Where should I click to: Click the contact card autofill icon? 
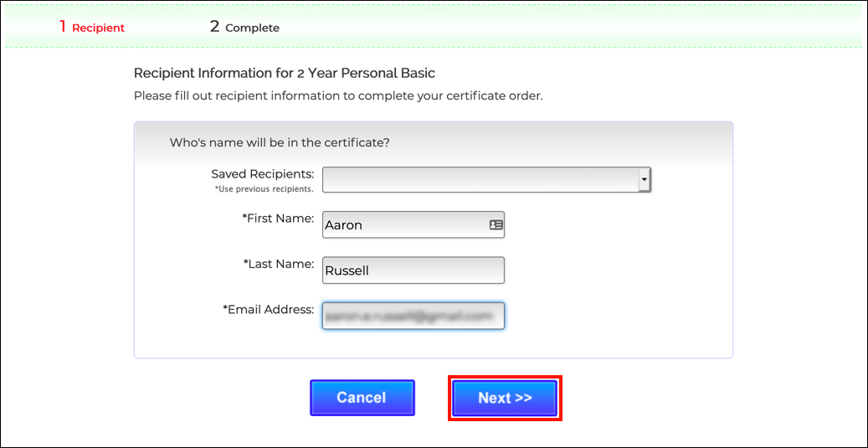coord(496,224)
